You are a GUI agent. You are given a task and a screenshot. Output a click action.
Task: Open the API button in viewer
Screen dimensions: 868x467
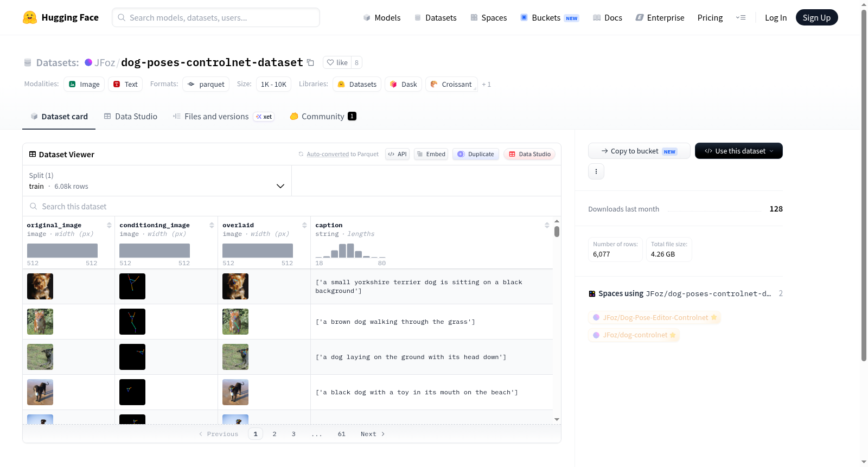tap(397, 154)
